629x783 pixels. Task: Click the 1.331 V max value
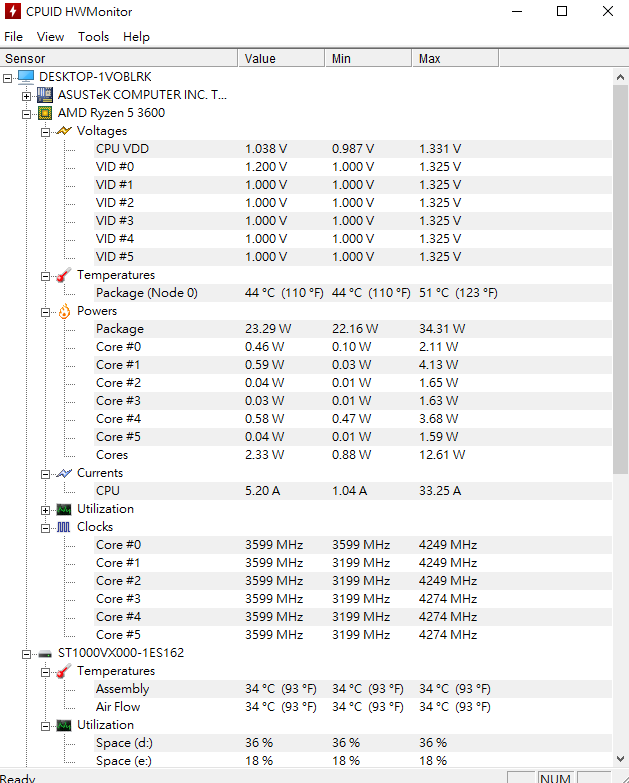coord(440,149)
